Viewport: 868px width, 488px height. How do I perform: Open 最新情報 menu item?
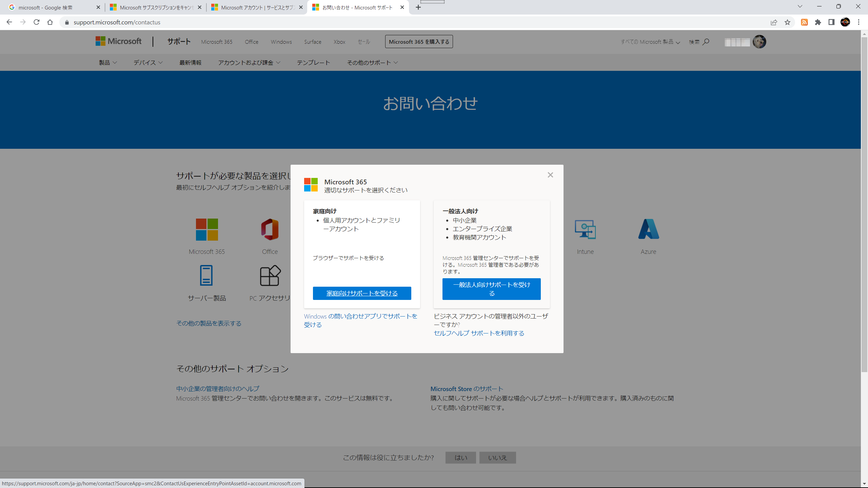190,62
